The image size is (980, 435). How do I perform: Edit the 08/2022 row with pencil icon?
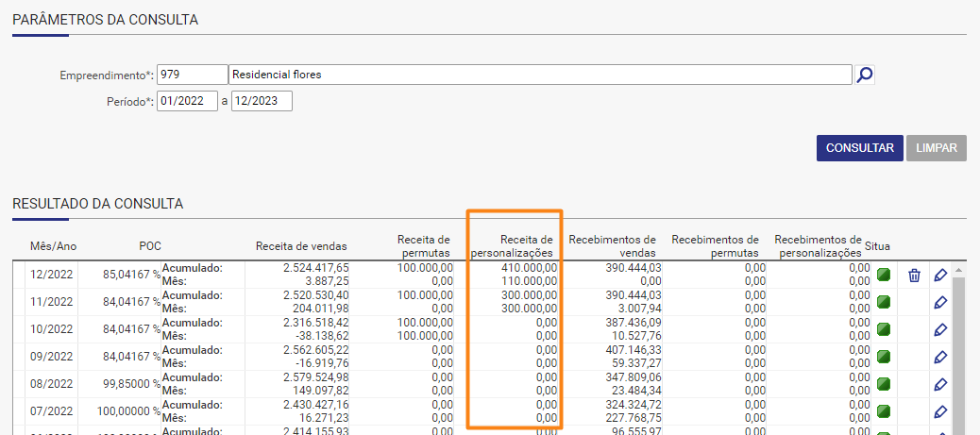click(940, 385)
